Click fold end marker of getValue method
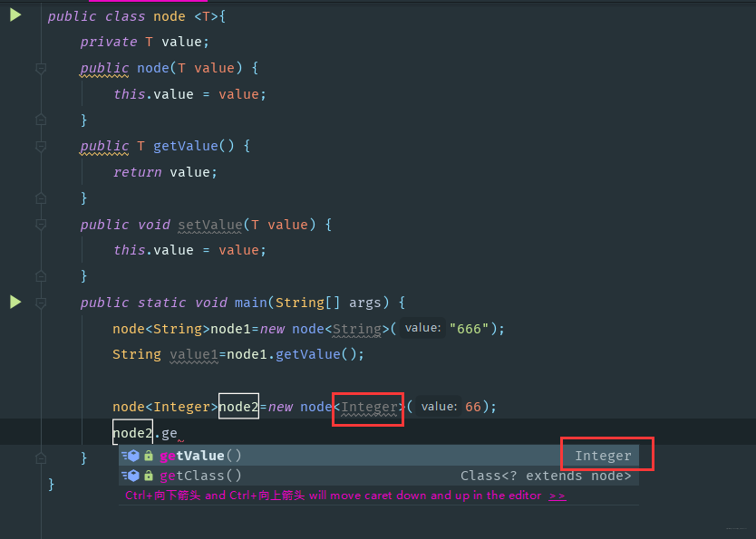Image resolution: width=756 pixels, height=539 pixels. pyautogui.click(x=41, y=197)
